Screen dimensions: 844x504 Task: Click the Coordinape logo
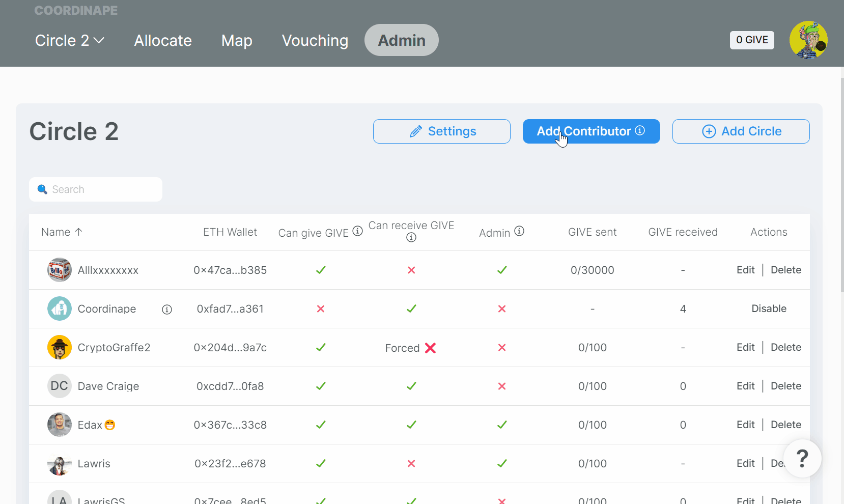click(x=76, y=10)
